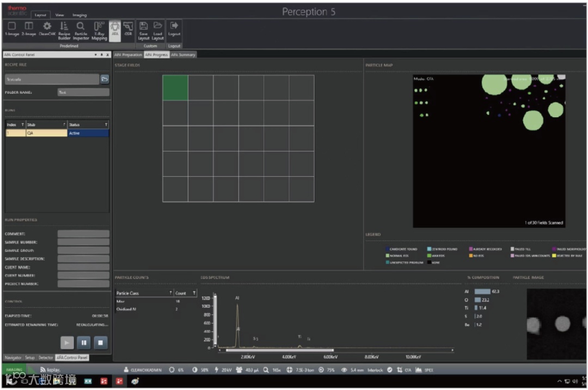Show hidden system tray icons
The width and height of the screenshot is (588, 390).
559,381
